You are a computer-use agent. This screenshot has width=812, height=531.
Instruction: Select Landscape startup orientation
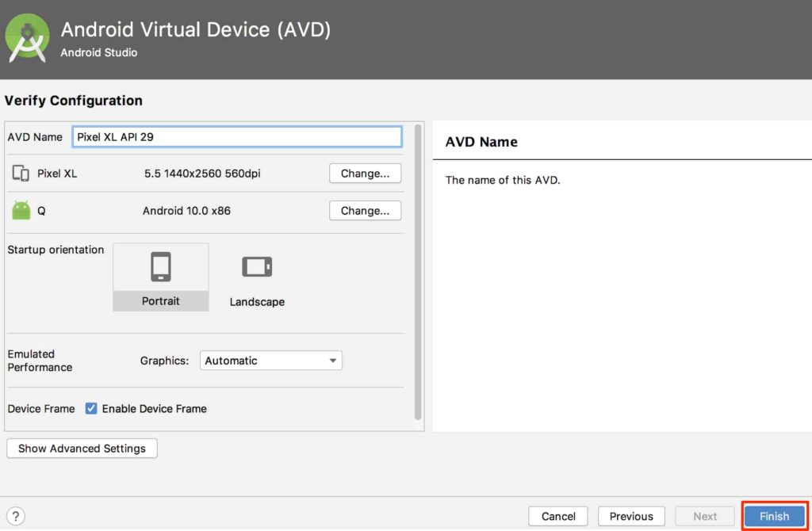(257, 280)
